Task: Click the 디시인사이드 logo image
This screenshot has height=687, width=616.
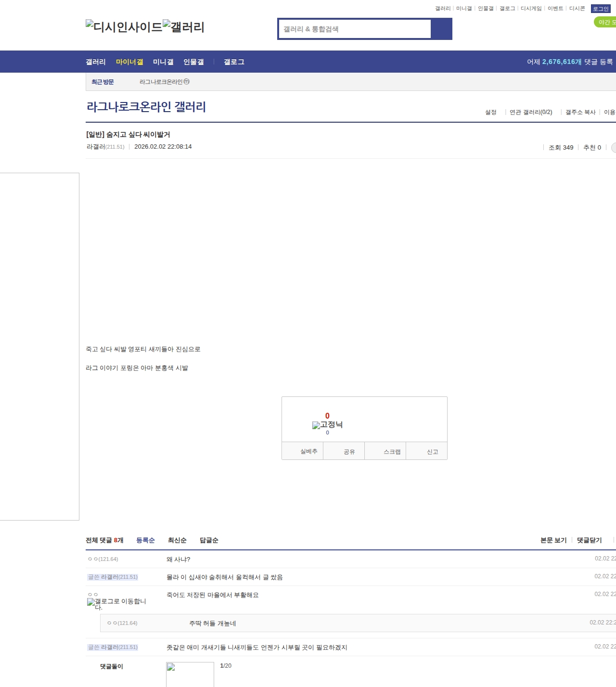Action: click(124, 26)
